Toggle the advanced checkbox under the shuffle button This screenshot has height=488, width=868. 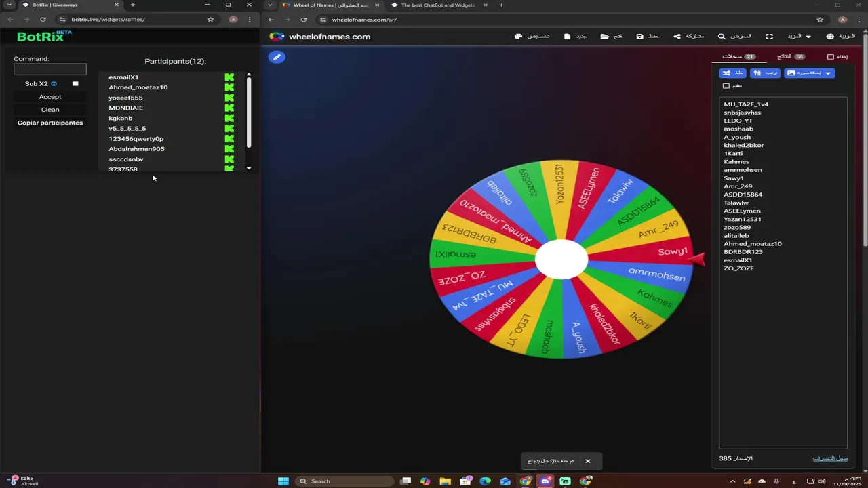coord(726,86)
